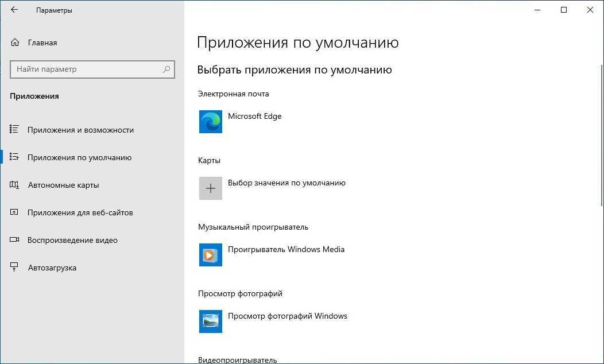
Task: Minimize the Параметры window
Action: click(x=537, y=10)
